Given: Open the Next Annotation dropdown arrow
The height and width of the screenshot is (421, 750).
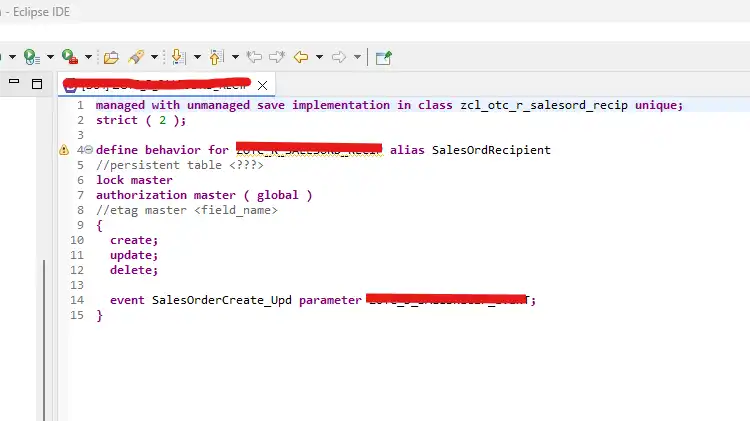Looking at the screenshot, I should click(x=197, y=57).
